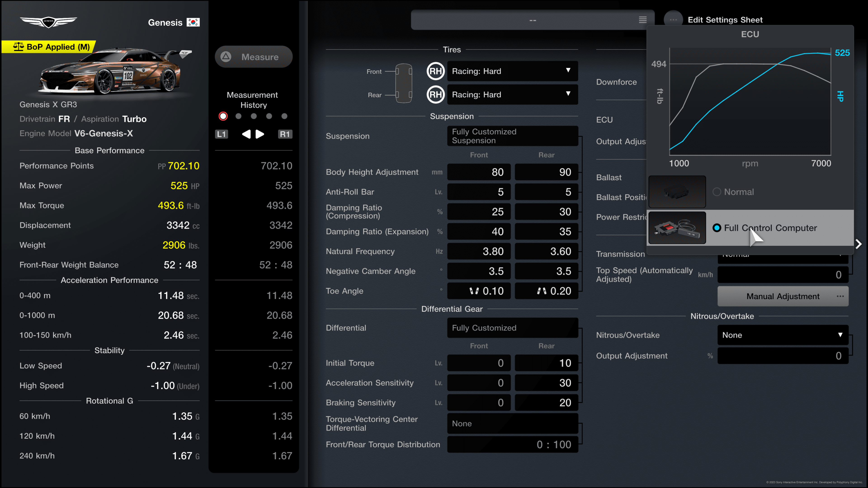Click the L1 shoulder button icon
Image resolution: width=868 pixels, height=488 pixels.
click(x=221, y=134)
